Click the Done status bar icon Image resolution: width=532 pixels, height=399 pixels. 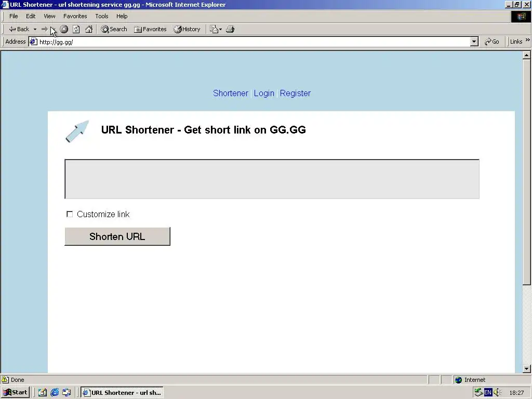[5, 380]
